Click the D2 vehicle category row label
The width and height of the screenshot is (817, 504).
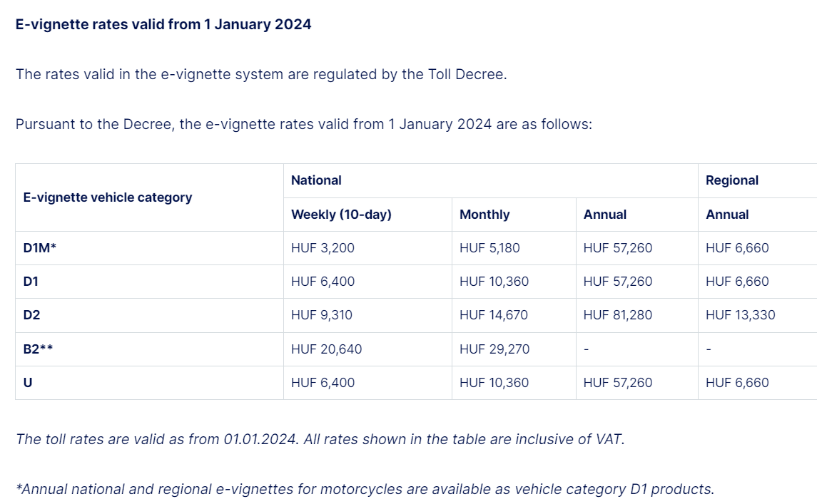(31, 315)
